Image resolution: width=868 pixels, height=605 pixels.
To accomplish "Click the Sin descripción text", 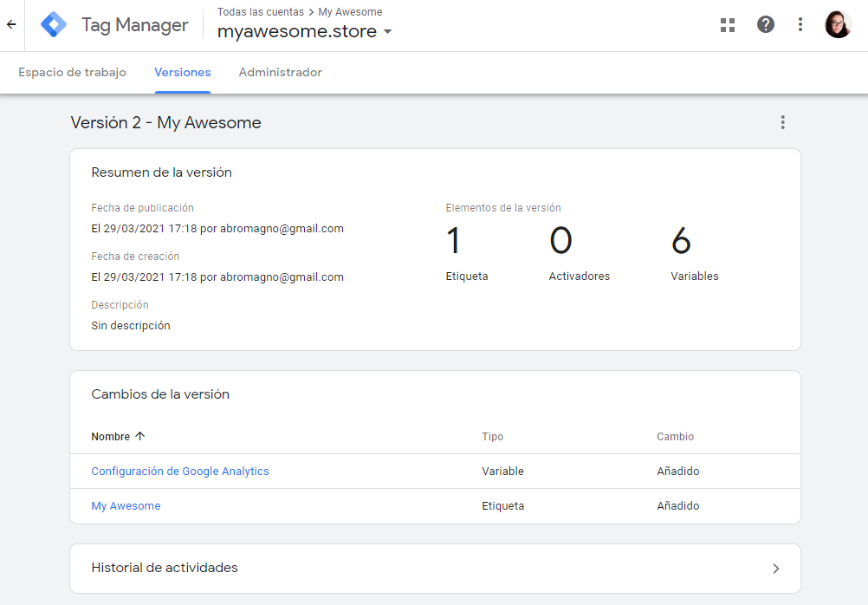I will tap(131, 326).
